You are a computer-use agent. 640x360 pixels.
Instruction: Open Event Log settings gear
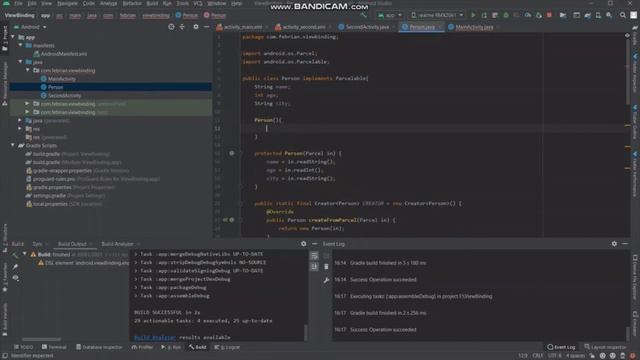(614, 244)
